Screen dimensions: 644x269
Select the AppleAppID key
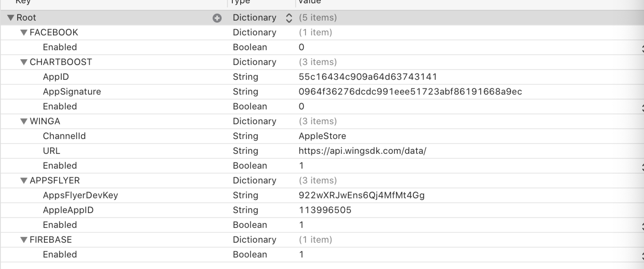(x=68, y=210)
